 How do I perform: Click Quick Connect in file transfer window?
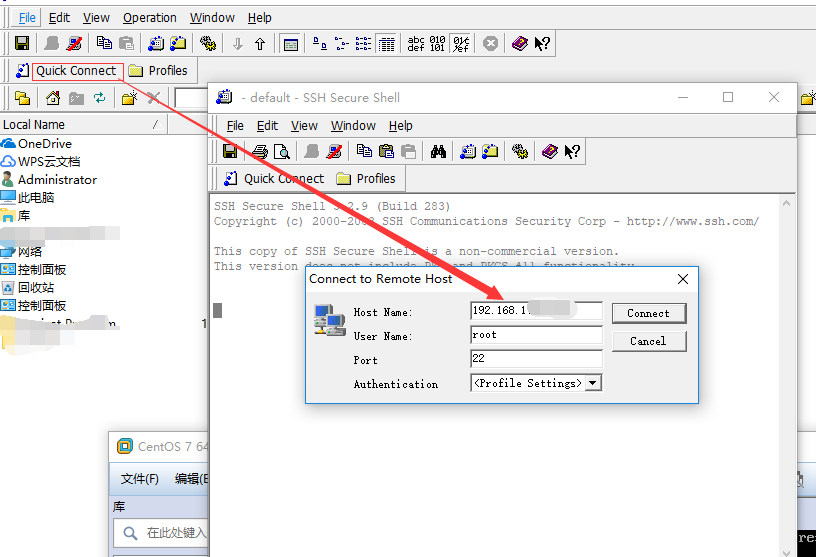78,71
